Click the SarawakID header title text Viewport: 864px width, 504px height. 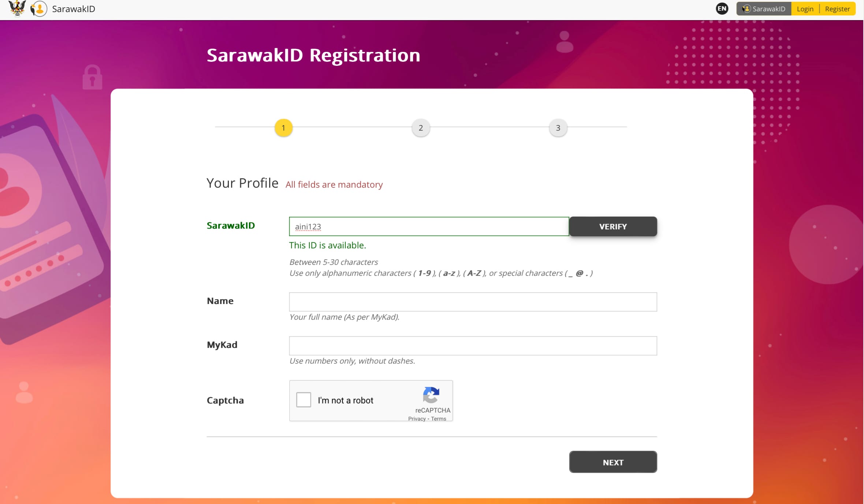[74, 9]
